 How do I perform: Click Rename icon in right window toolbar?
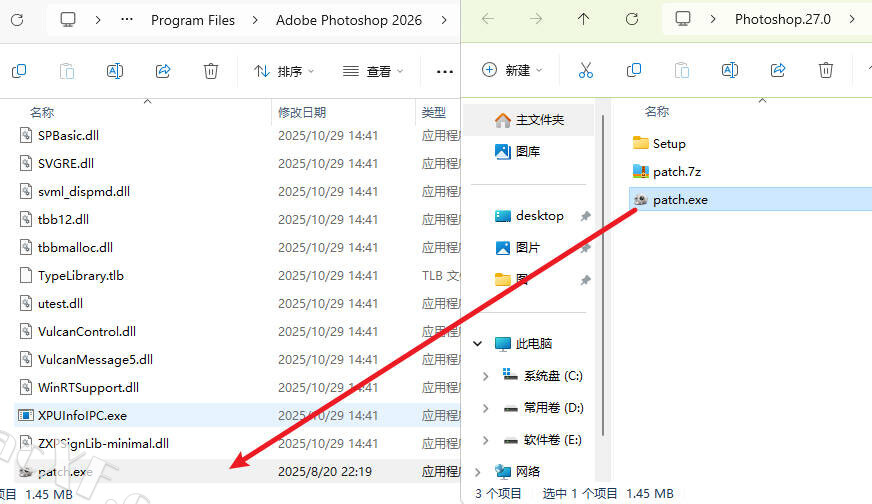pyautogui.click(x=730, y=70)
